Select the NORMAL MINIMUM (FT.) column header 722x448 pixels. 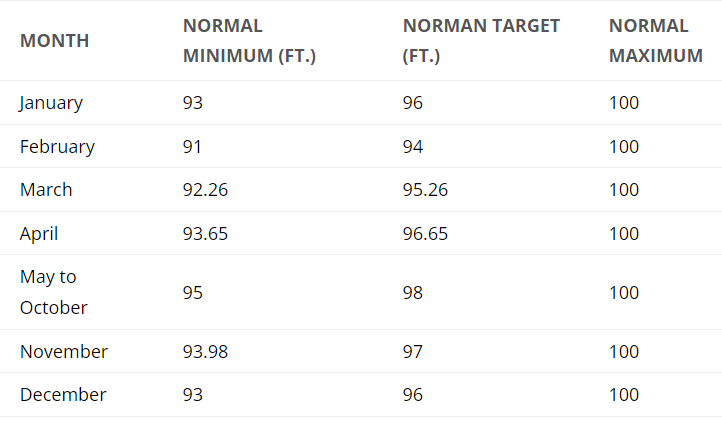coord(249,41)
